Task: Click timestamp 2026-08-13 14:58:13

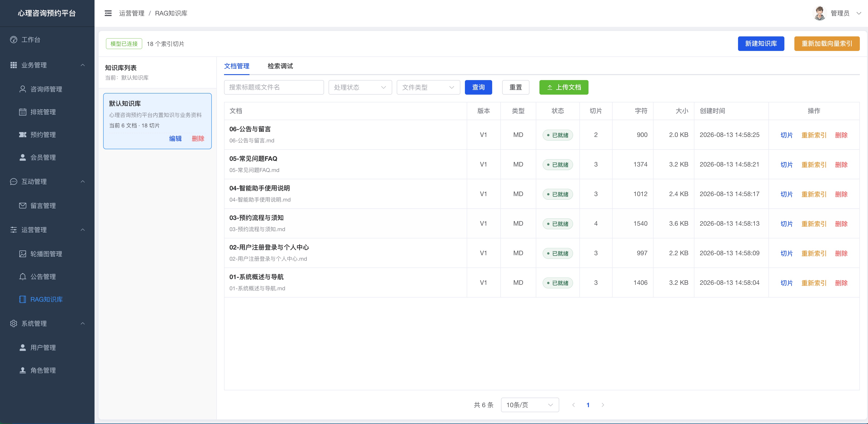Action: 729,223
